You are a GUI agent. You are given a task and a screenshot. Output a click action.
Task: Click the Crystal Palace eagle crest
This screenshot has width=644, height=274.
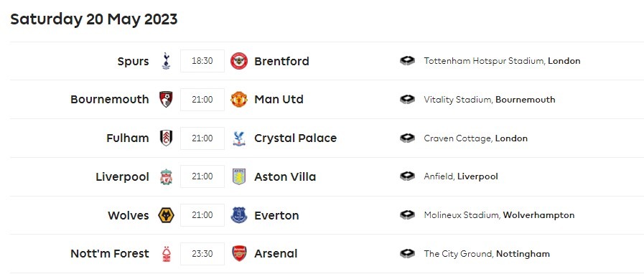click(x=239, y=138)
